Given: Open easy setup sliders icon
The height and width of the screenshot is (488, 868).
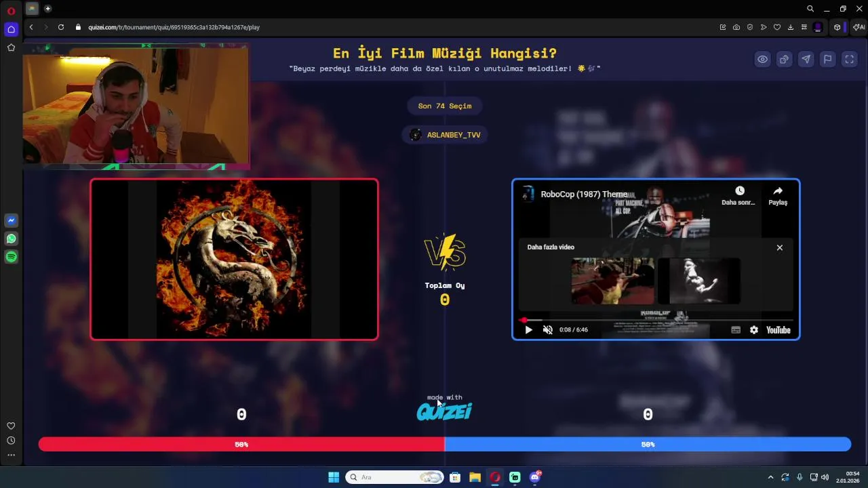Looking at the screenshot, I should [804, 27].
